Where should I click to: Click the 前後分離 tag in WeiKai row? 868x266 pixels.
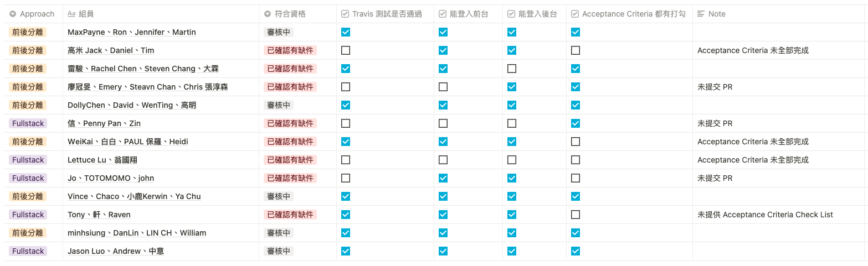pos(28,142)
